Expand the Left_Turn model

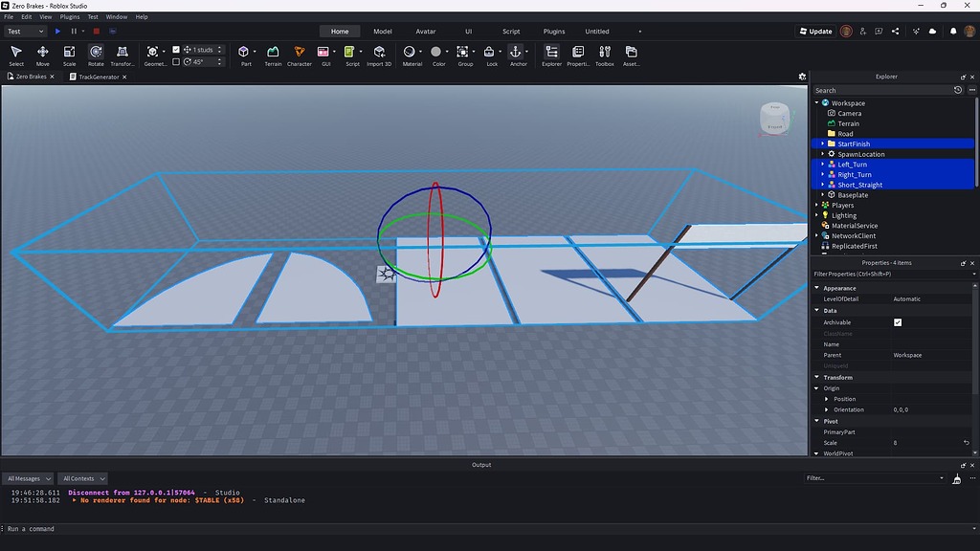tap(823, 165)
